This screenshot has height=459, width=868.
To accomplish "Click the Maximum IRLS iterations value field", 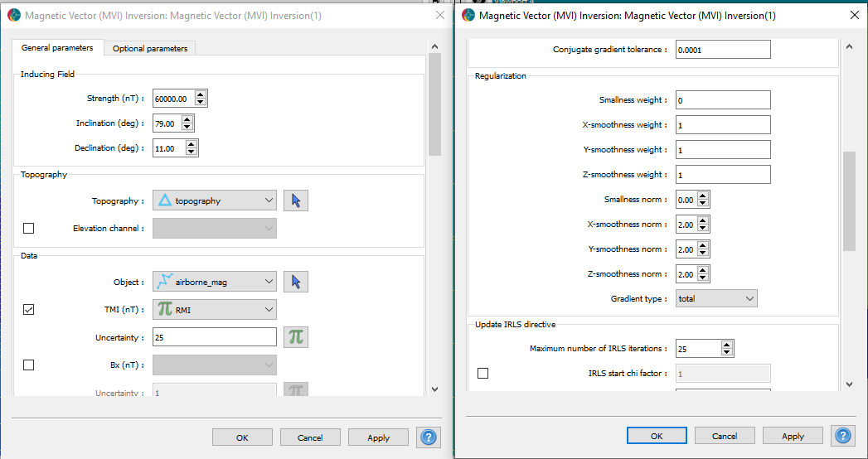I will coord(699,349).
